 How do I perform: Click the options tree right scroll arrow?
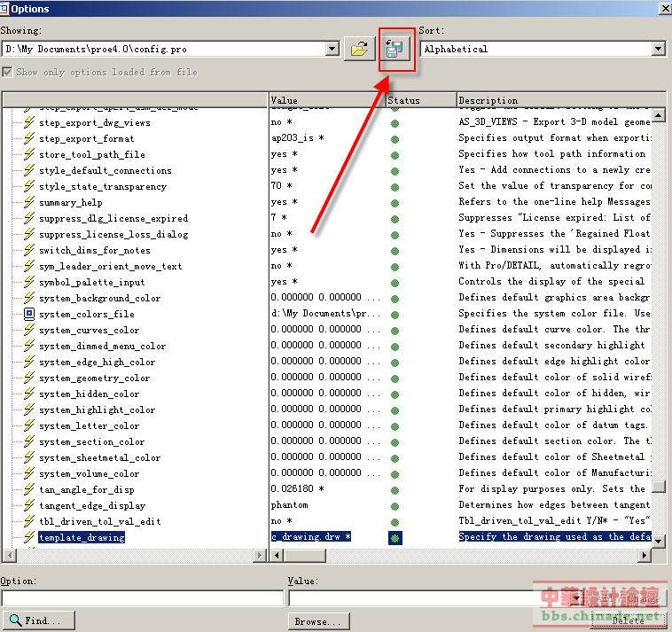(x=259, y=555)
